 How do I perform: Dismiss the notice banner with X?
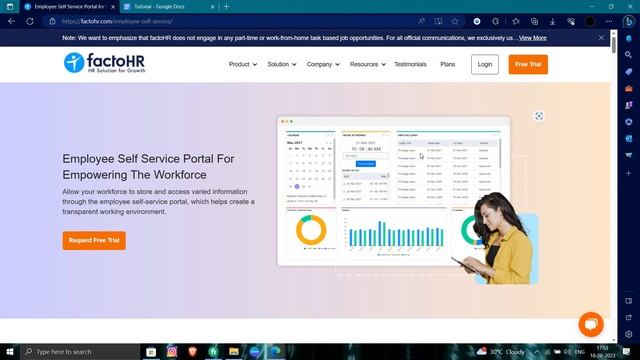[601, 38]
